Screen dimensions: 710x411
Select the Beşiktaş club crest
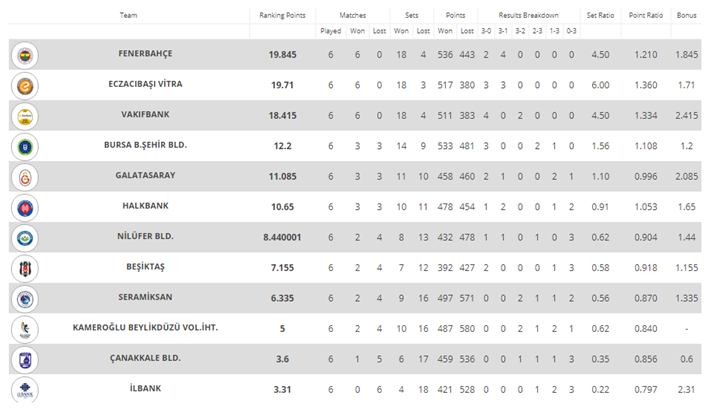pyautogui.click(x=25, y=268)
